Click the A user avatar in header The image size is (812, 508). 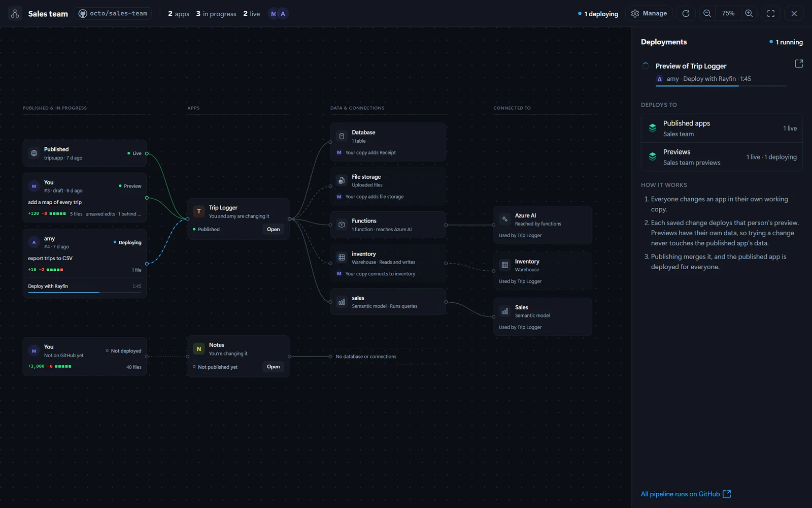point(283,14)
